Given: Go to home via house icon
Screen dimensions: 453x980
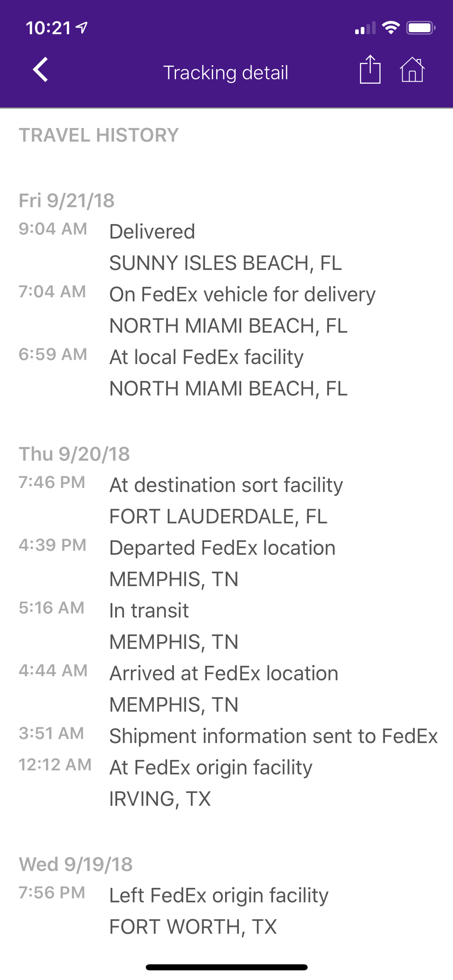Looking at the screenshot, I should coord(412,70).
